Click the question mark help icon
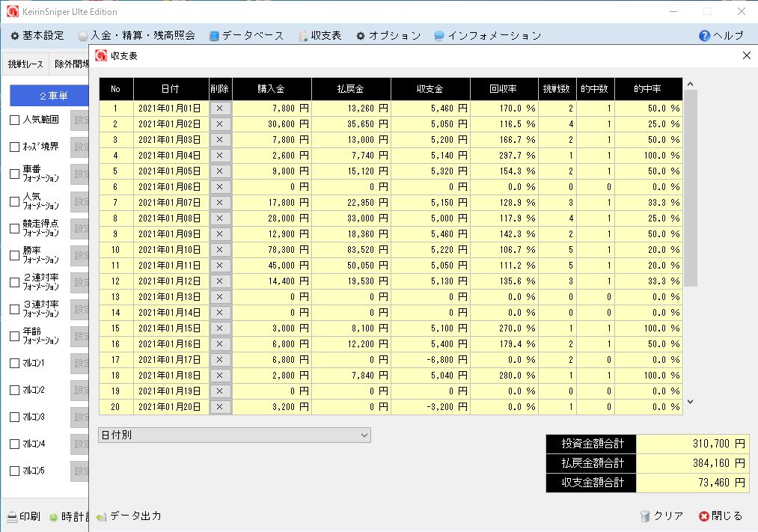The image size is (758, 532). click(704, 35)
